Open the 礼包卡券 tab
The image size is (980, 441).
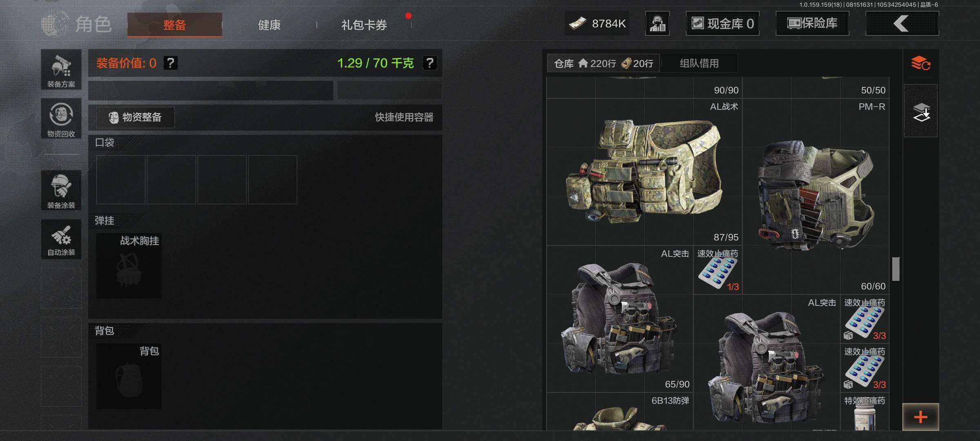(x=364, y=25)
